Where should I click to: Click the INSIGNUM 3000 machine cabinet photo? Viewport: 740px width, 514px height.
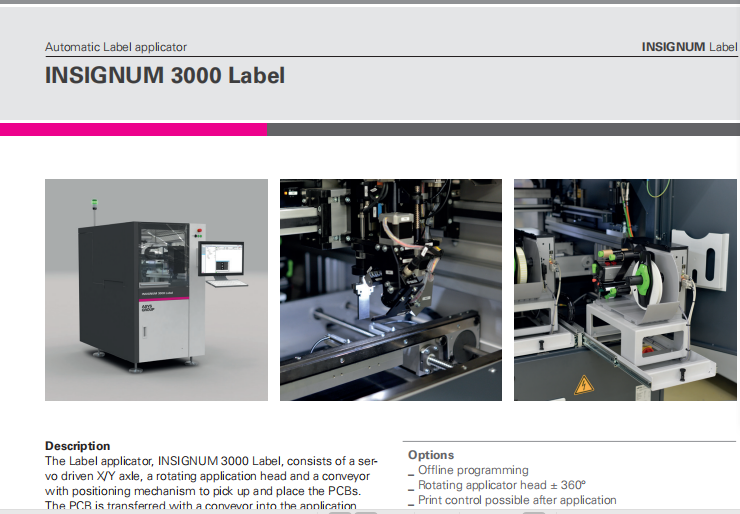(156, 290)
